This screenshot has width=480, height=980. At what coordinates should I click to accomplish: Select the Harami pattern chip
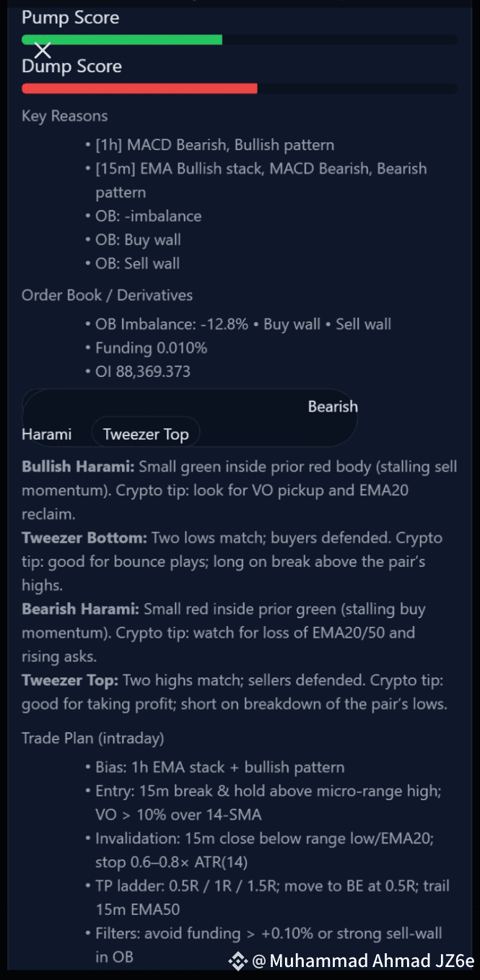pos(47,434)
